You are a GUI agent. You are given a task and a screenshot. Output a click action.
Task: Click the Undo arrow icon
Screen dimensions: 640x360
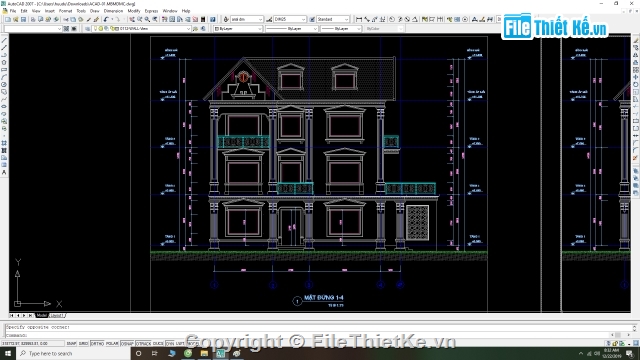pos(105,19)
